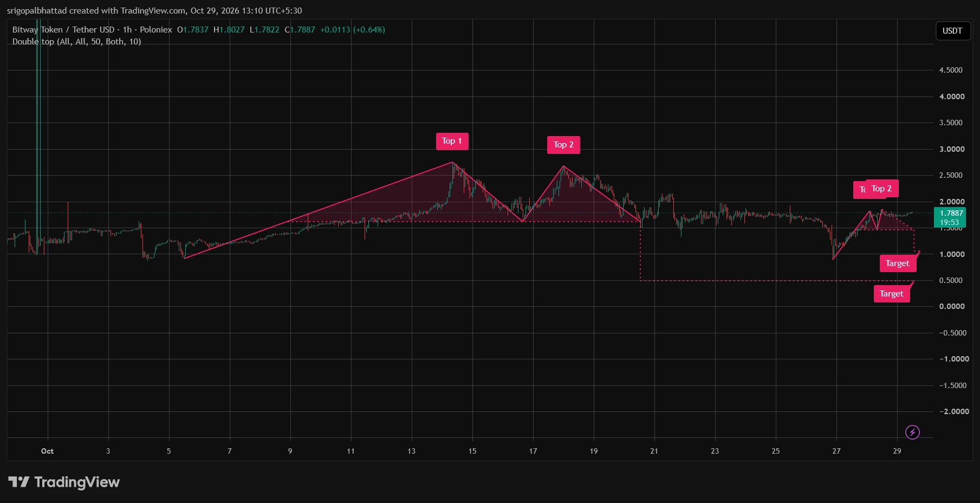
Task: Click date 15 on time axis
Action: point(472,451)
